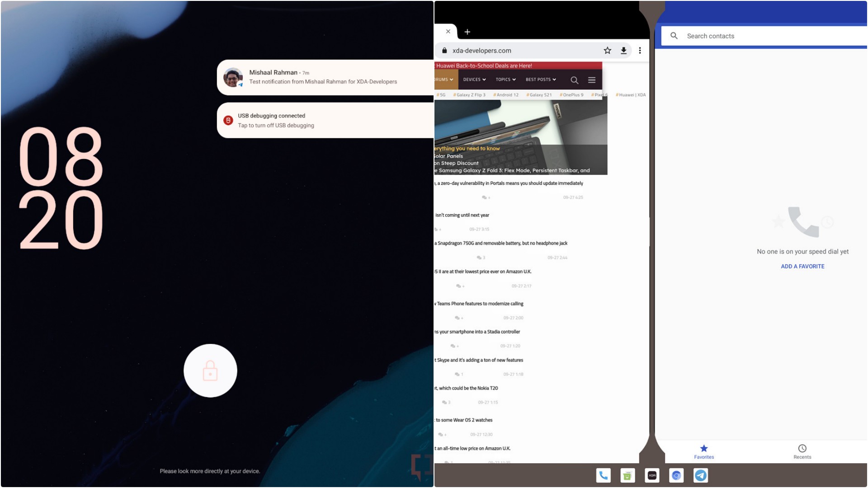This screenshot has width=868, height=488.
Task: Launch Telegram from the taskbar
Action: [701, 475]
